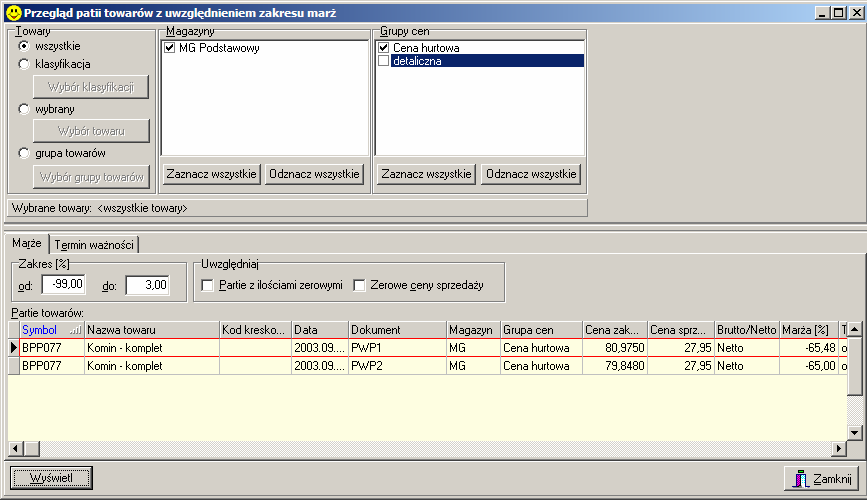Click the -65,00 margin cell

pos(809,366)
